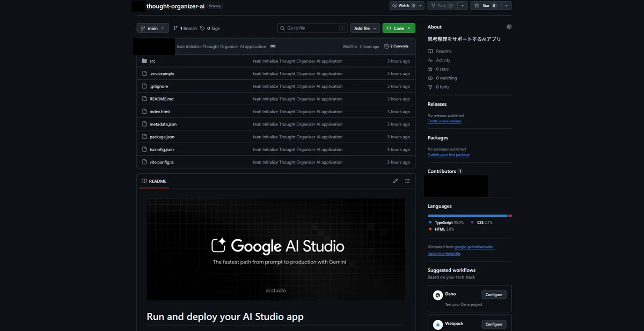Open the README outline list icon
The height and width of the screenshot is (331, 644).
click(407, 181)
